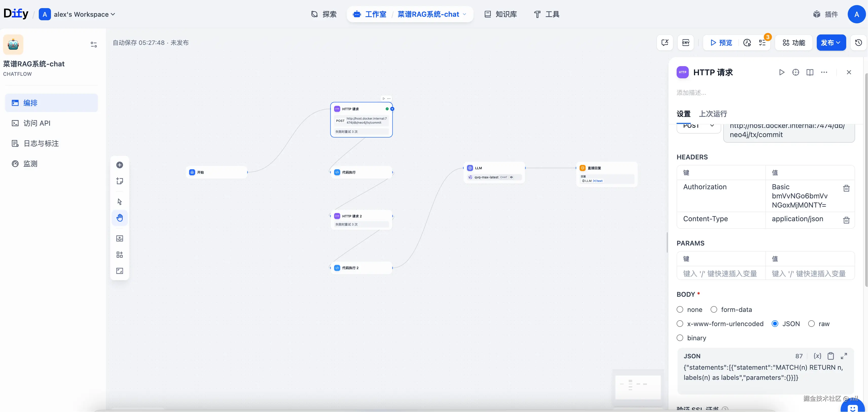
Task: Click the ENV environment variables icon
Action: point(685,43)
